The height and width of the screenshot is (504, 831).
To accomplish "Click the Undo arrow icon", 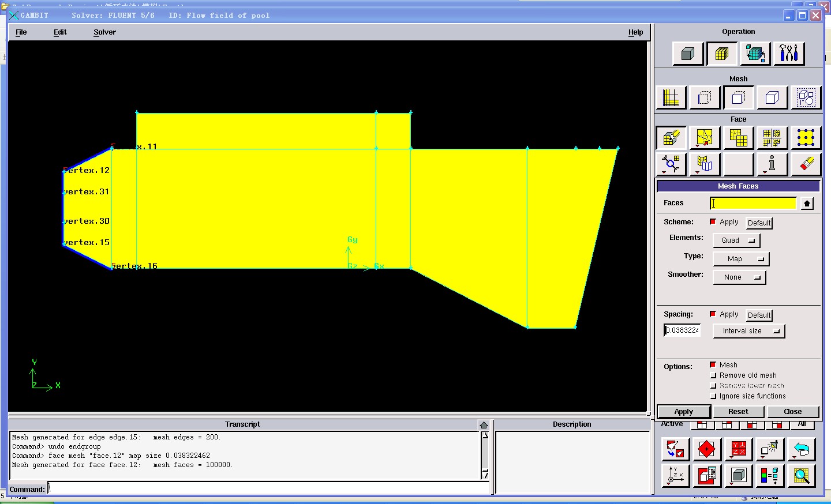I will (x=801, y=449).
